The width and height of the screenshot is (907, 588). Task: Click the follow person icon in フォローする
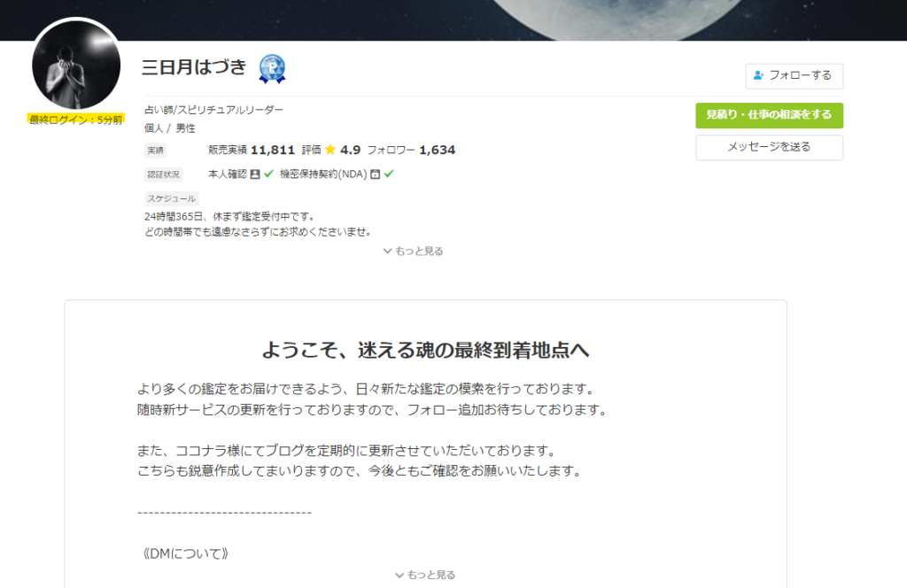click(758, 75)
